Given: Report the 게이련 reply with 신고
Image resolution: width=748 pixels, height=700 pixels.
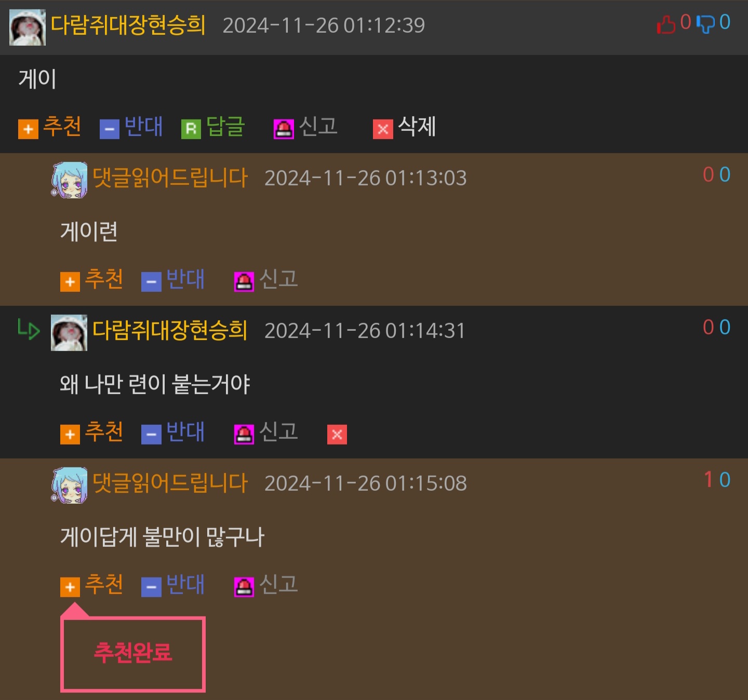Looking at the screenshot, I should (266, 280).
